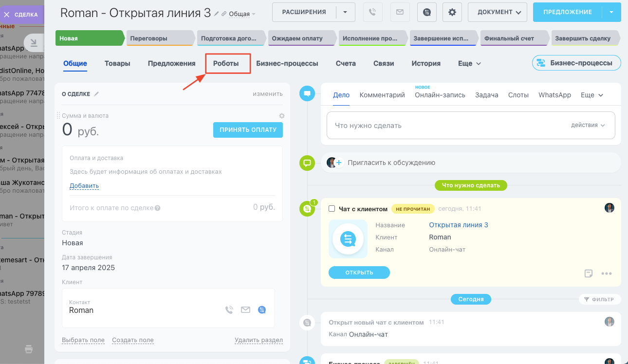Click the open line chat thumbnail icon
The height and width of the screenshot is (364, 628).
pos(348,239)
